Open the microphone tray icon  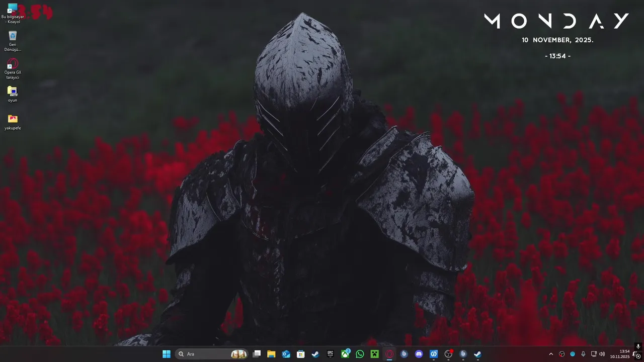(583, 354)
